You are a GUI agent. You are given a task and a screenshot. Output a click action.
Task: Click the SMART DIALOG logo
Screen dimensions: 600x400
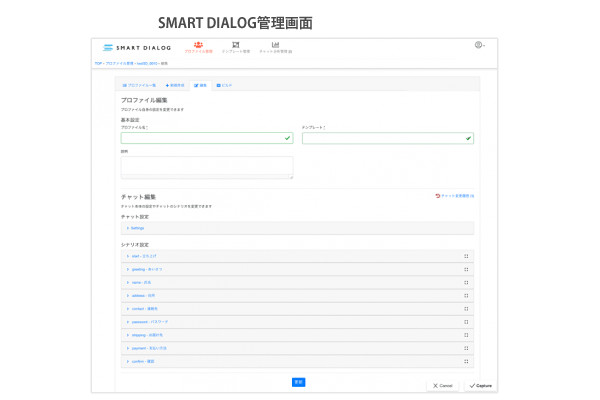point(137,47)
